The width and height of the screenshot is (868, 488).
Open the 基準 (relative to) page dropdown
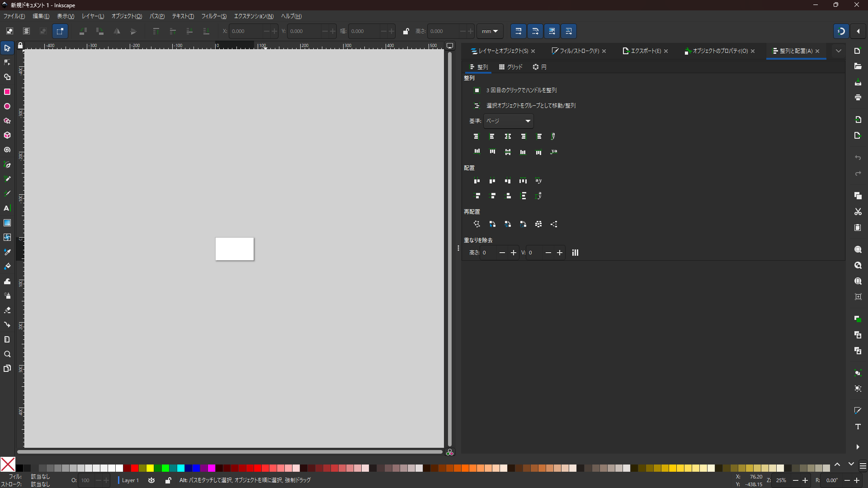coord(509,121)
